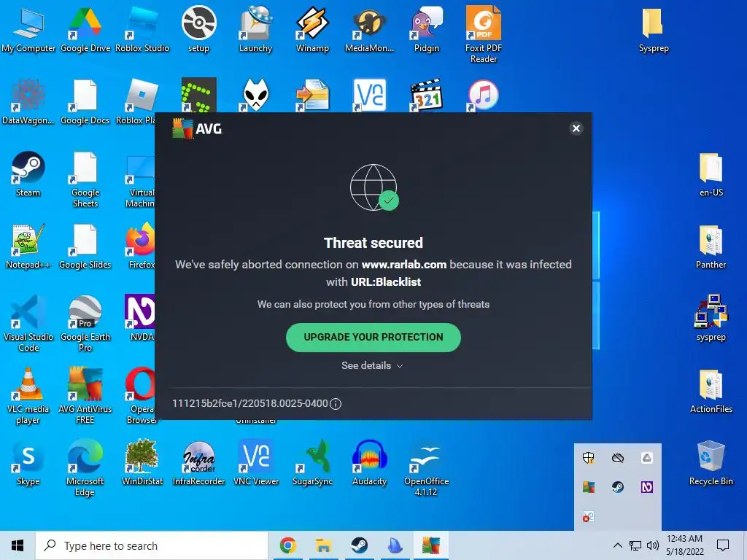Open DataWagon shortcut
The image size is (747, 560).
pyautogui.click(x=28, y=101)
